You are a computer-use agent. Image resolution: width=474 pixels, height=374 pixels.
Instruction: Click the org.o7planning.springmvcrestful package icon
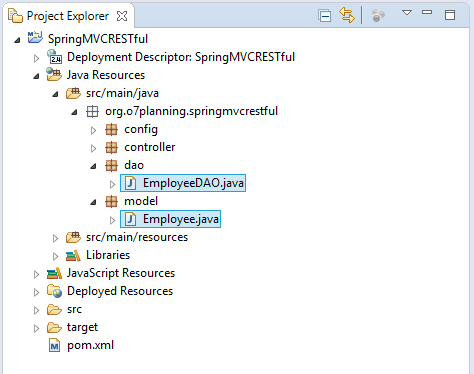tap(92, 111)
